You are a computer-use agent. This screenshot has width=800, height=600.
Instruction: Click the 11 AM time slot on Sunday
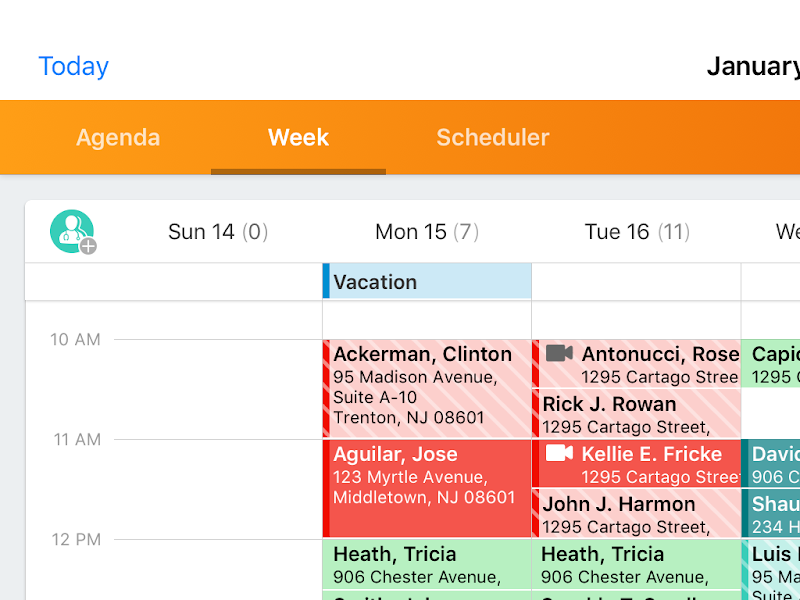pyautogui.click(x=218, y=488)
